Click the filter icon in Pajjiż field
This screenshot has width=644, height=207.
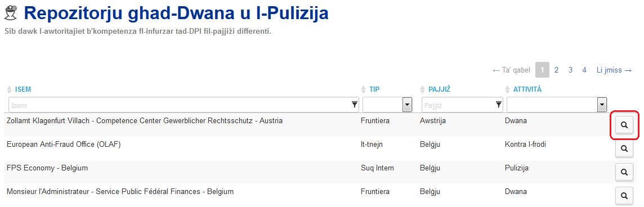click(x=499, y=105)
